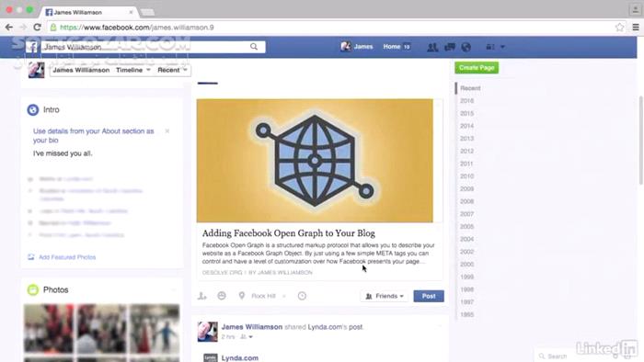This screenshot has width=644, height=362.
Task: Open account settings dropdown arrow
Action: point(502,47)
